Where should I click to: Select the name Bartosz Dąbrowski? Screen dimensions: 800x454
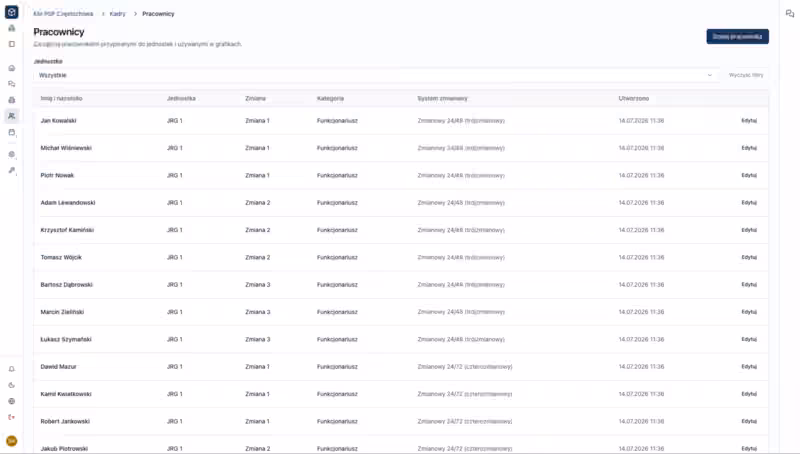click(x=66, y=285)
